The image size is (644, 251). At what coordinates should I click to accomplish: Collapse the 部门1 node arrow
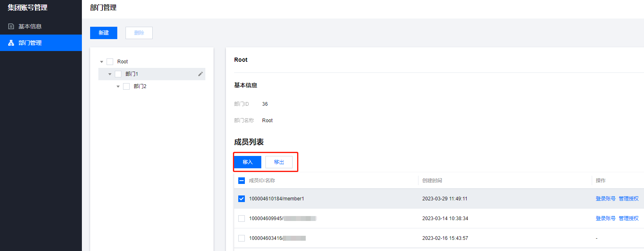(110, 74)
